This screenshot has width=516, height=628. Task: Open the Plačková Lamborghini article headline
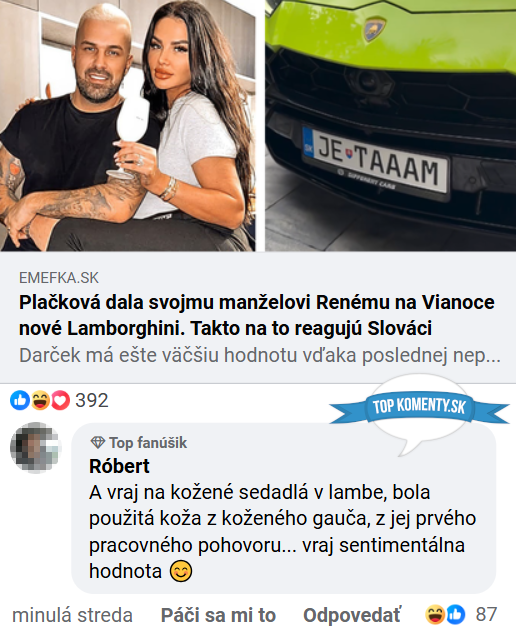(257, 315)
